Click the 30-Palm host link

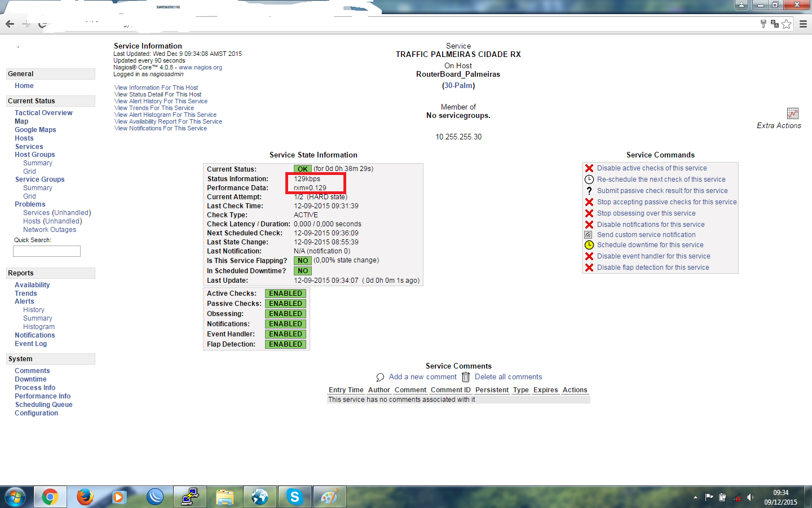(458, 86)
